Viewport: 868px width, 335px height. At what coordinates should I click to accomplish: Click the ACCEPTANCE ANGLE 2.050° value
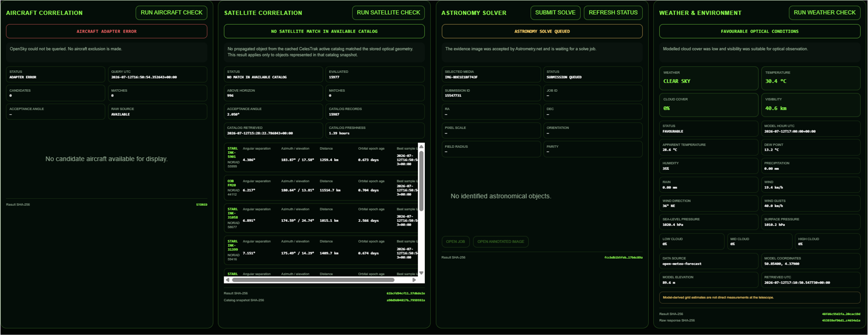pyautogui.click(x=233, y=115)
